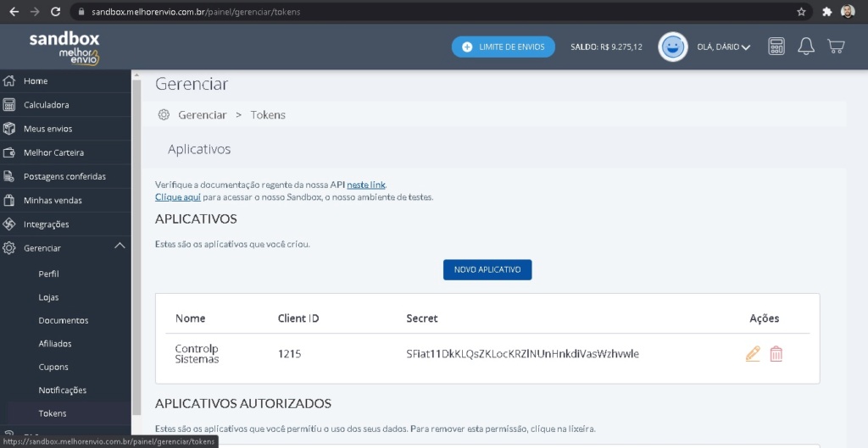Screen dimensions: 868x448
Task: Open the Olá, Dário user dropdown
Action: click(x=724, y=47)
